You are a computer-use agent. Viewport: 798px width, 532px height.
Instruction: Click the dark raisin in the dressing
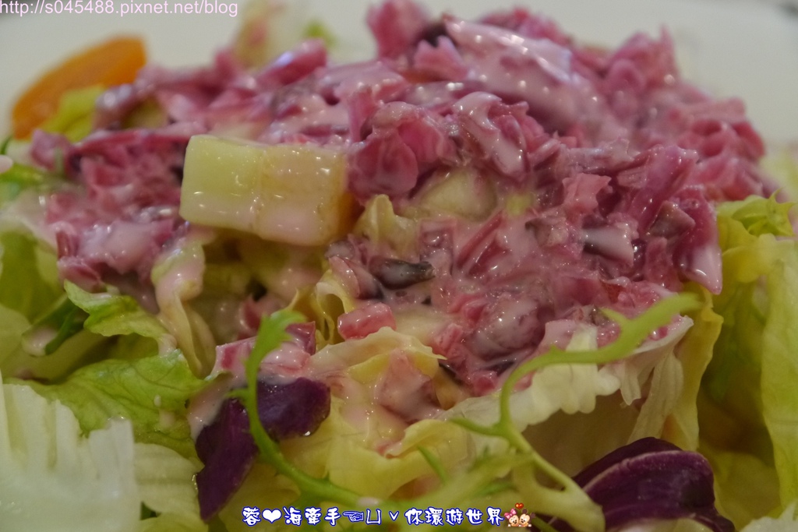[x=400, y=272]
